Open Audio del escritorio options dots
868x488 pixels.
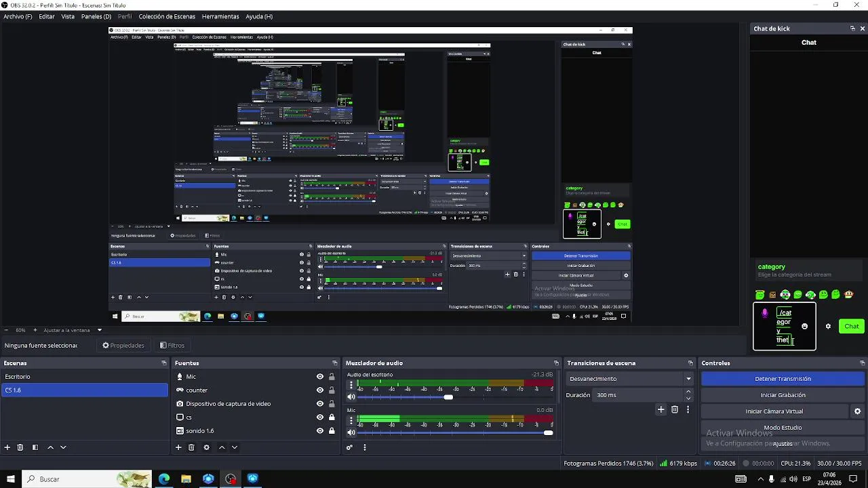[351, 385]
